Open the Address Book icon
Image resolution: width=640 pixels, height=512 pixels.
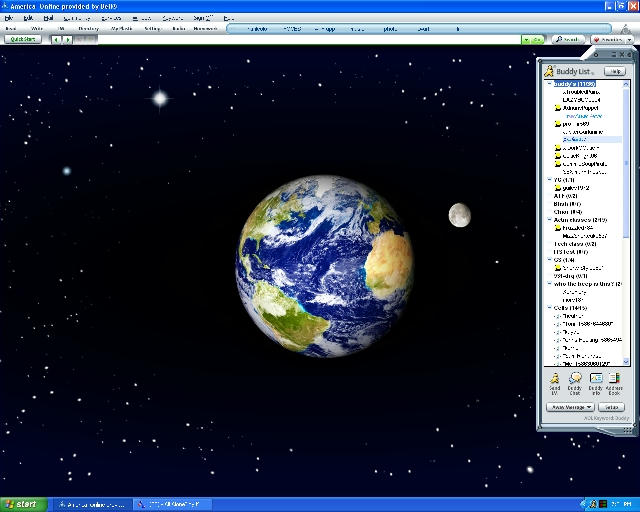(x=614, y=378)
